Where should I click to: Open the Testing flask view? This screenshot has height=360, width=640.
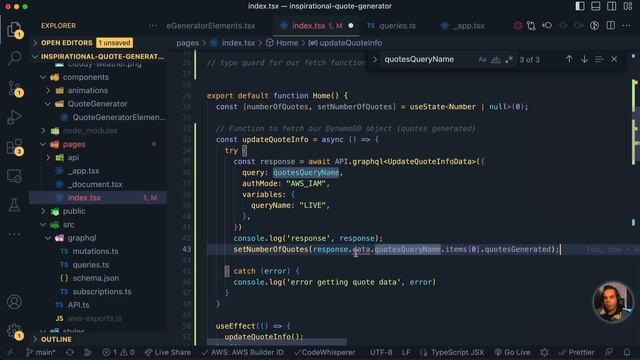click(14, 205)
